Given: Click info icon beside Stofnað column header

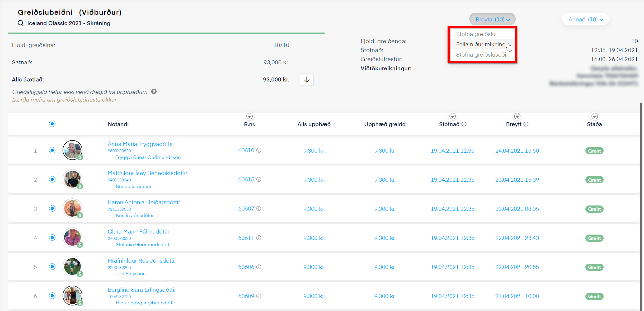Looking at the screenshot, I should [x=464, y=124].
